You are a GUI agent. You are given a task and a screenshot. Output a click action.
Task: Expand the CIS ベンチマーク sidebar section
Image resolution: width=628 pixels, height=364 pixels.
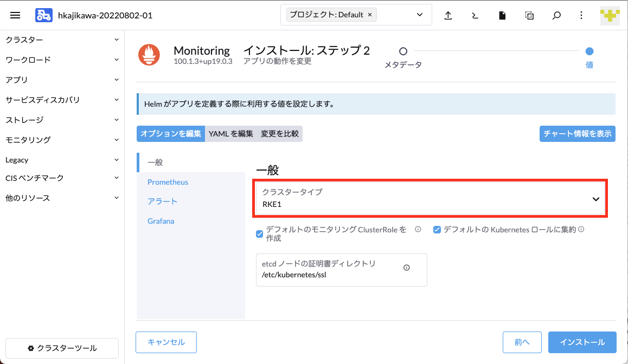tap(62, 178)
